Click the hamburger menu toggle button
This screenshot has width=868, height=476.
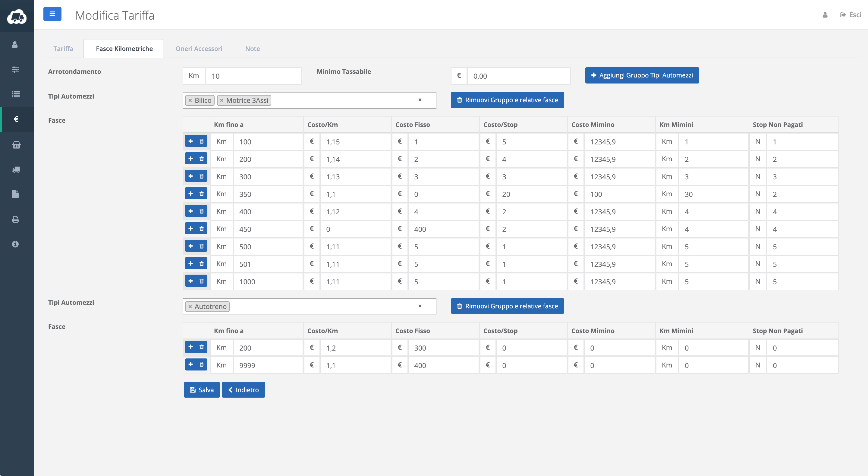[52, 14]
